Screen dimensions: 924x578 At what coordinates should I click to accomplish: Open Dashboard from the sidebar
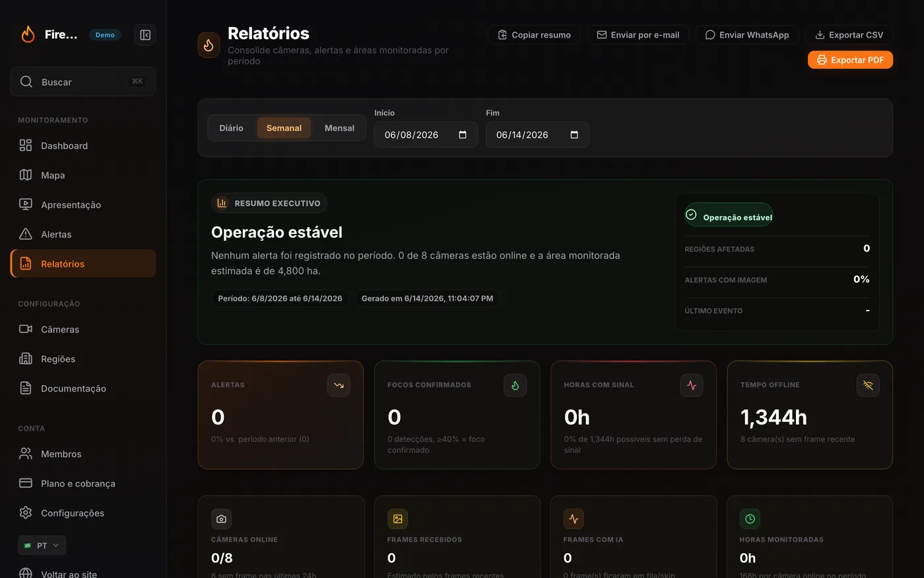[83, 145]
